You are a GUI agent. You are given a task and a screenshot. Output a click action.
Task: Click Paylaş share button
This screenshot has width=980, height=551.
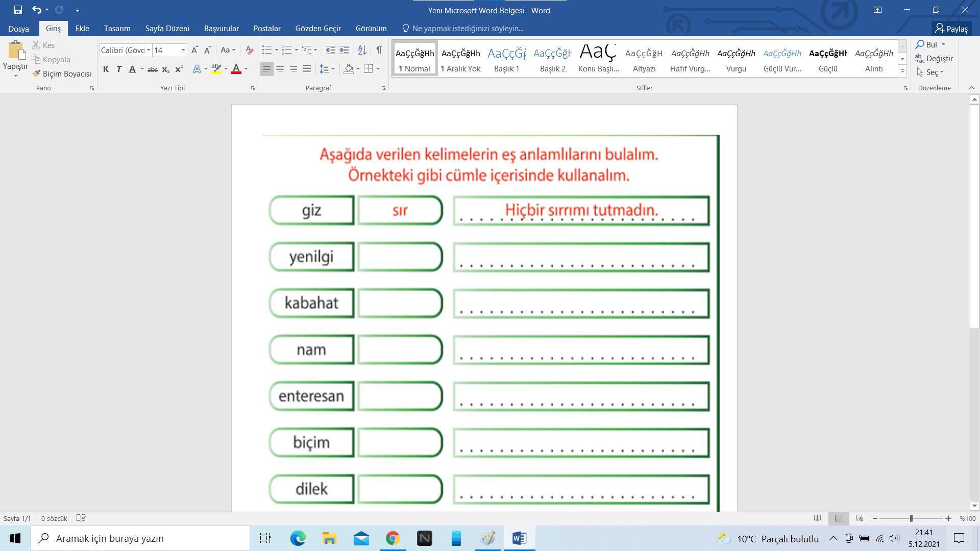pyautogui.click(x=951, y=29)
